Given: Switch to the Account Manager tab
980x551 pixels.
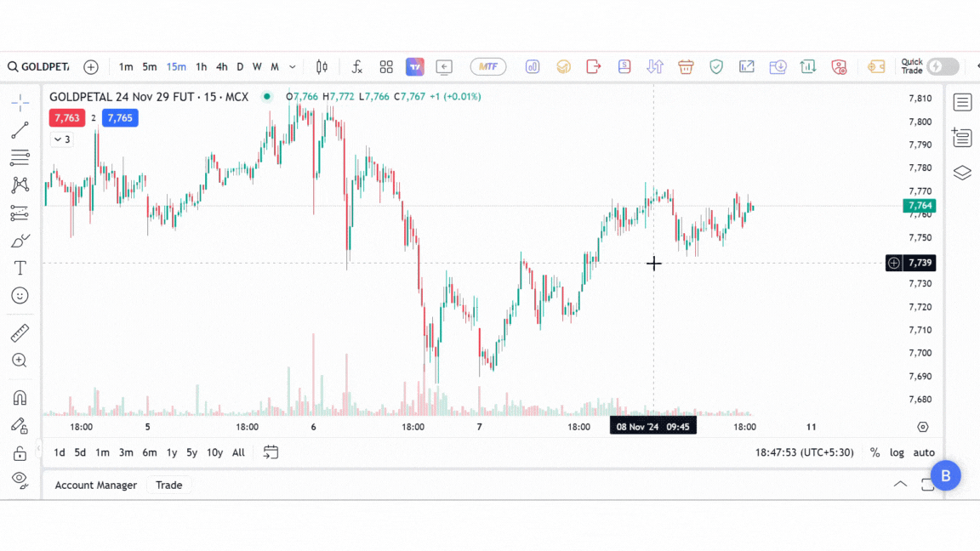Looking at the screenshot, I should point(95,485).
